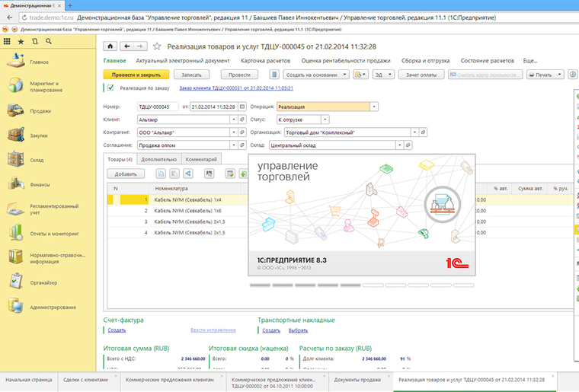This screenshot has width=579, height=392.
Task: Click the Финансы section icon
Action: point(15,183)
